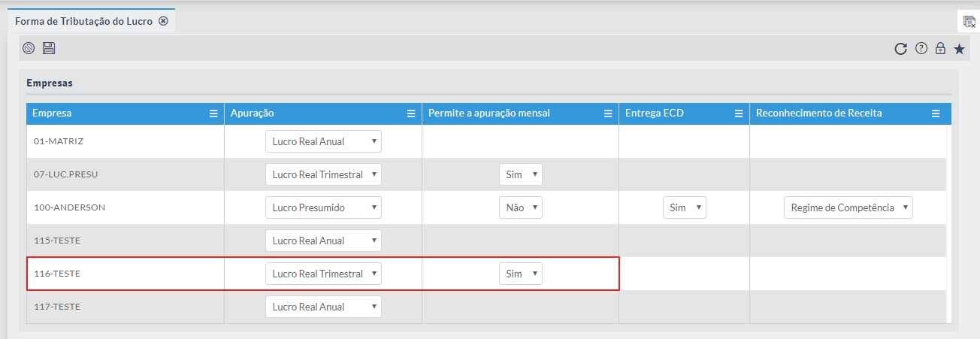980x339 pixels.
Task: Click the refresh icon
Action: point(900,49)
